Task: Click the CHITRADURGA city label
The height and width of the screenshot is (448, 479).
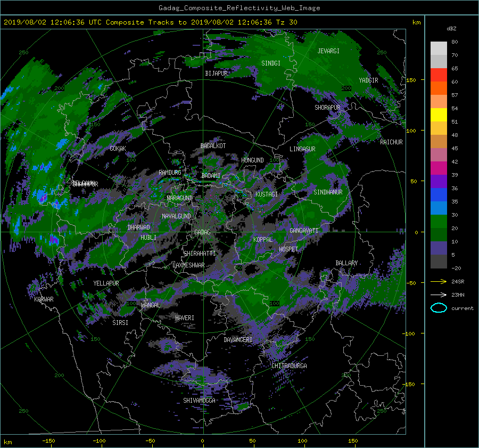Action: coord(290,366)
